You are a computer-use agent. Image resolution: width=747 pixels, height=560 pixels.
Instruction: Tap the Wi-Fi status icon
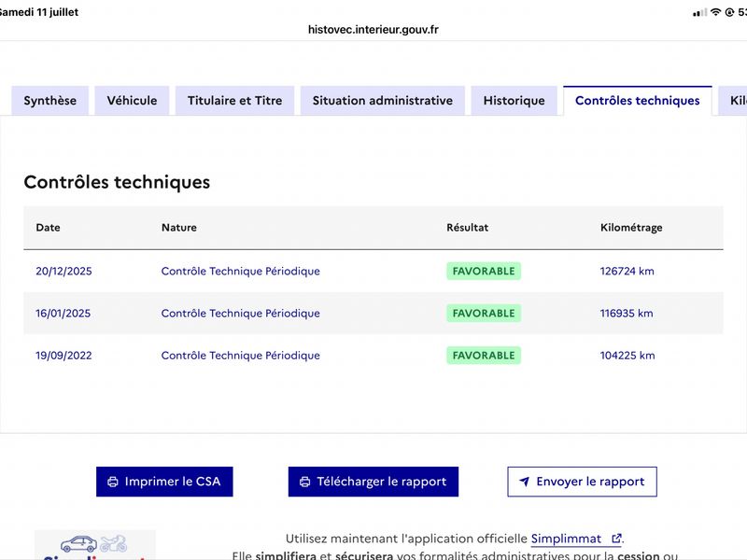pyautogui.click(x=715, y=12)
